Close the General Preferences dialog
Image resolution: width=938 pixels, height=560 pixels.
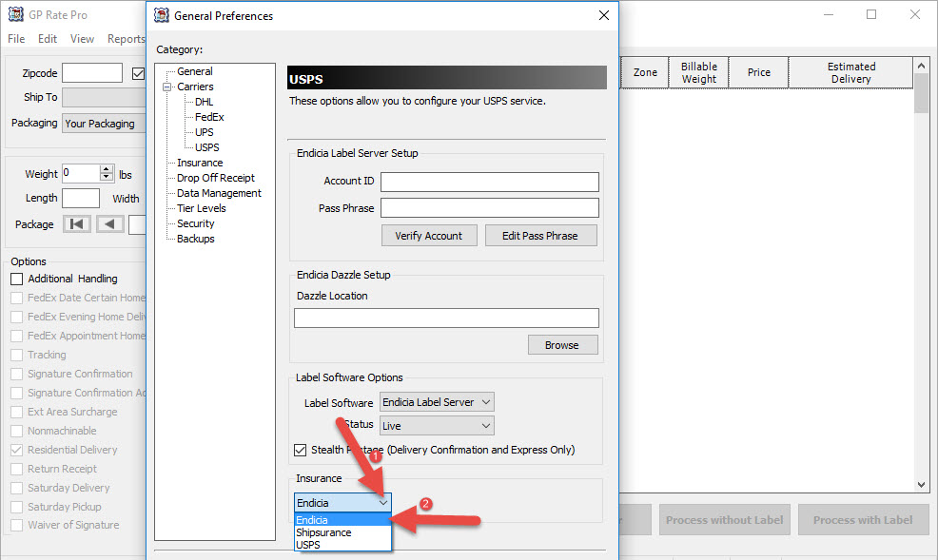click(x=603, y=15)
